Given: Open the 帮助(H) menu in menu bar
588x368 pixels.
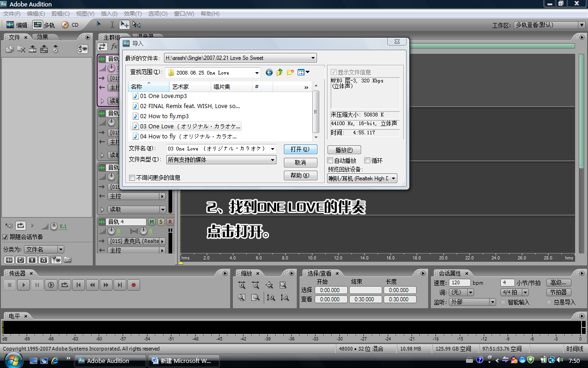Looking at the screenshot, I should [x=210, y=14].
